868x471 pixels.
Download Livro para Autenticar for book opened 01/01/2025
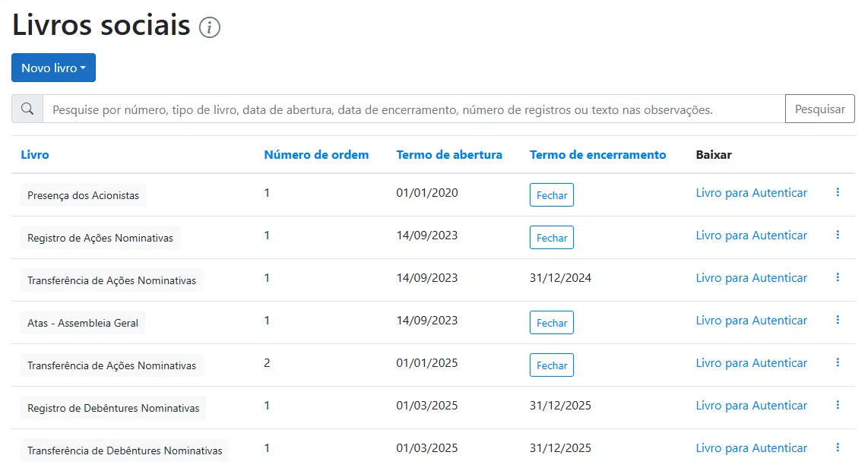pos(751,363)
